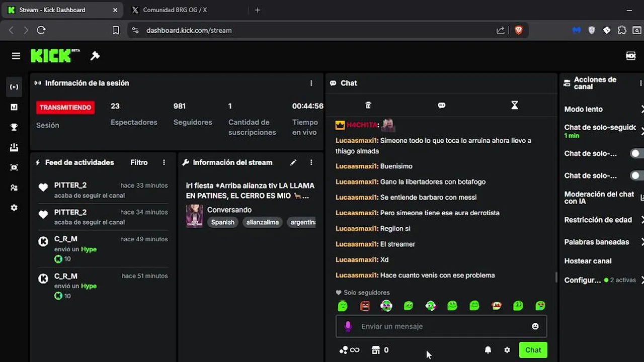Click the message "Hace cuanto venis con ese problema"

tap(437, 275)
